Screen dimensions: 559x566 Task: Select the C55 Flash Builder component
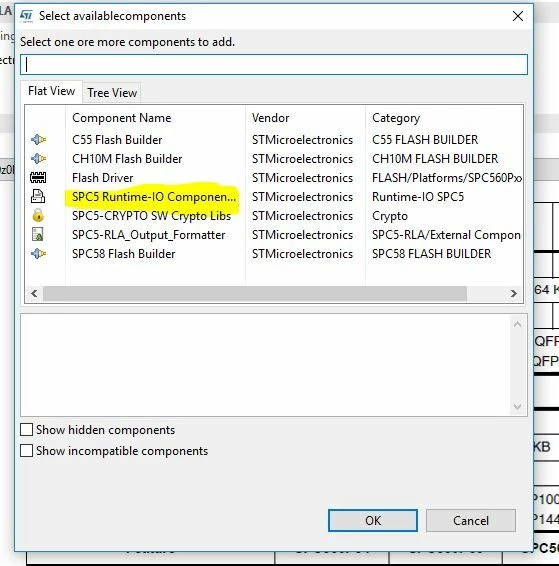(x=117, y=139)
